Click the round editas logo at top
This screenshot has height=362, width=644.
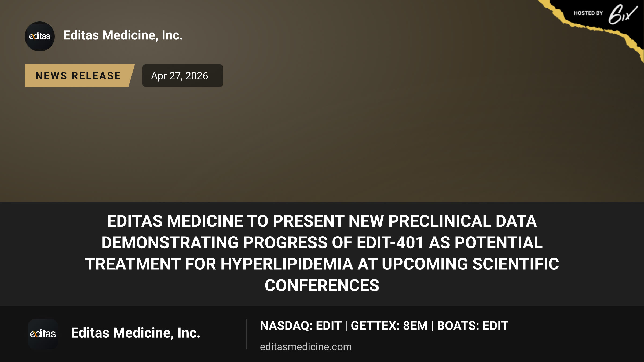pos(40,36)
